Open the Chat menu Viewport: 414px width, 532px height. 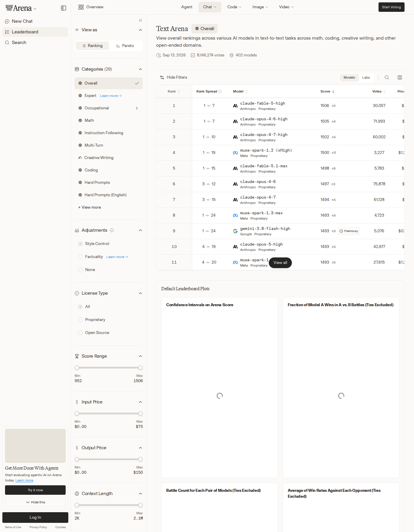210,7
